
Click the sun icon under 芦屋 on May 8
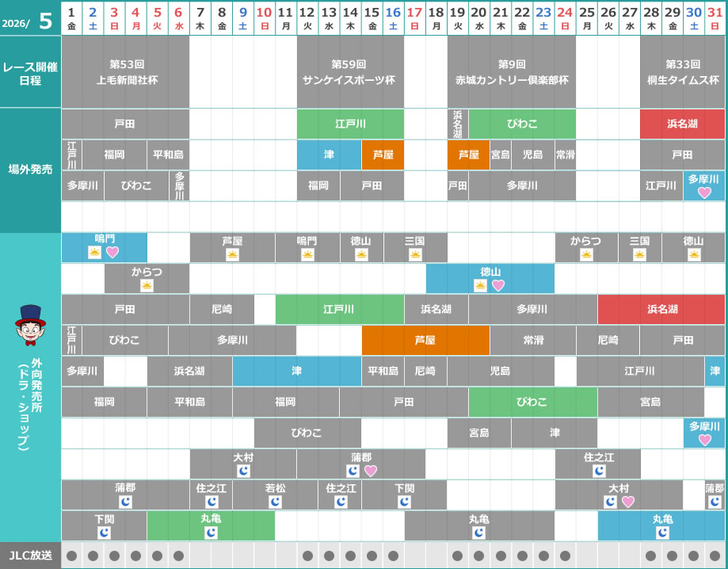pos(232,254)
